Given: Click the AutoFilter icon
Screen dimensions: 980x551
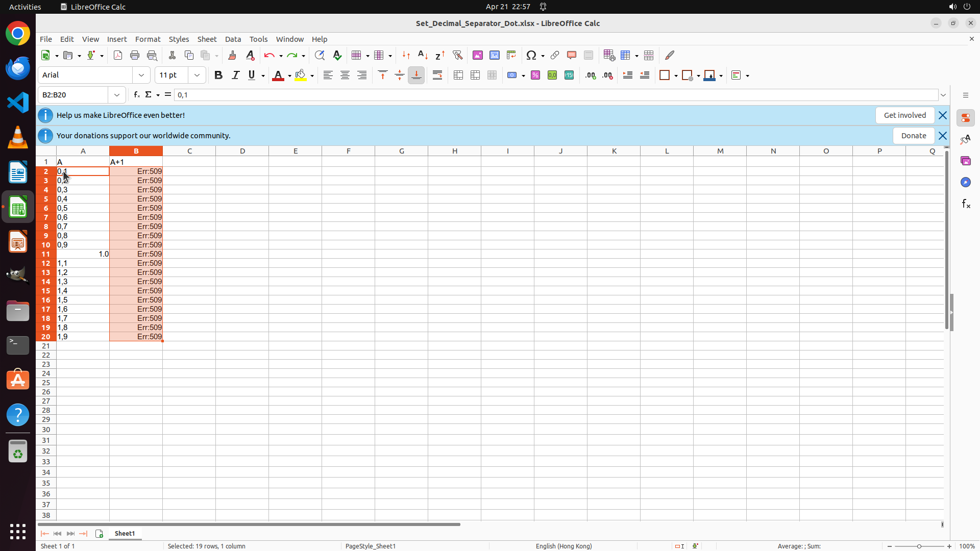Looking at the screenshot, I should pyautogui.click(x=457, y=55).
